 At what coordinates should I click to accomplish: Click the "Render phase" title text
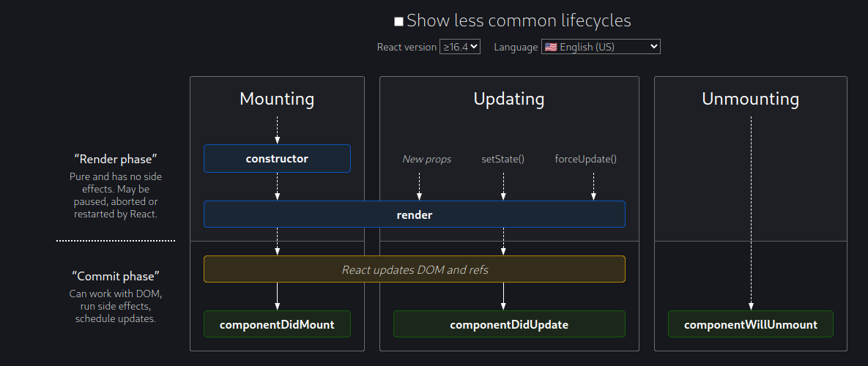pyautogui.click(x=116, y=159)
